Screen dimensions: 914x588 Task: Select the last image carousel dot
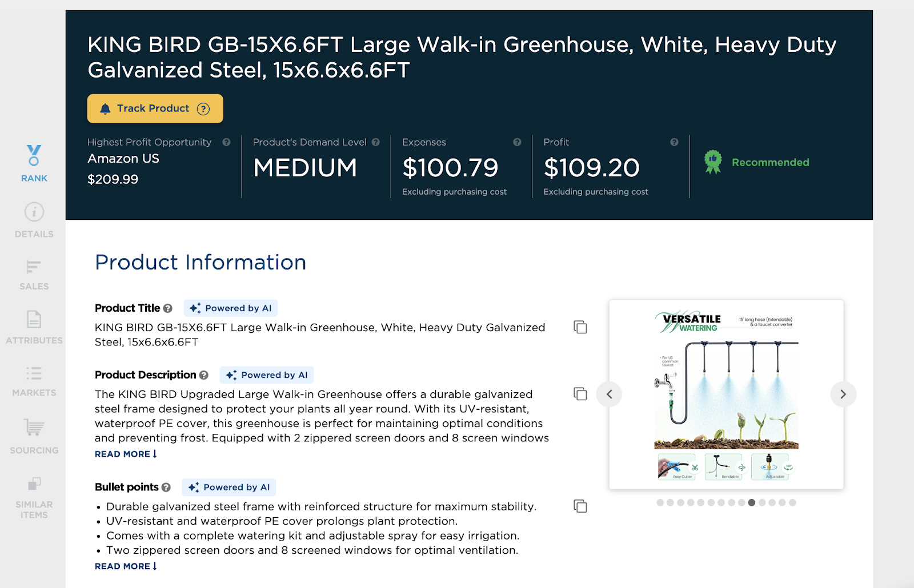point(792,503)
